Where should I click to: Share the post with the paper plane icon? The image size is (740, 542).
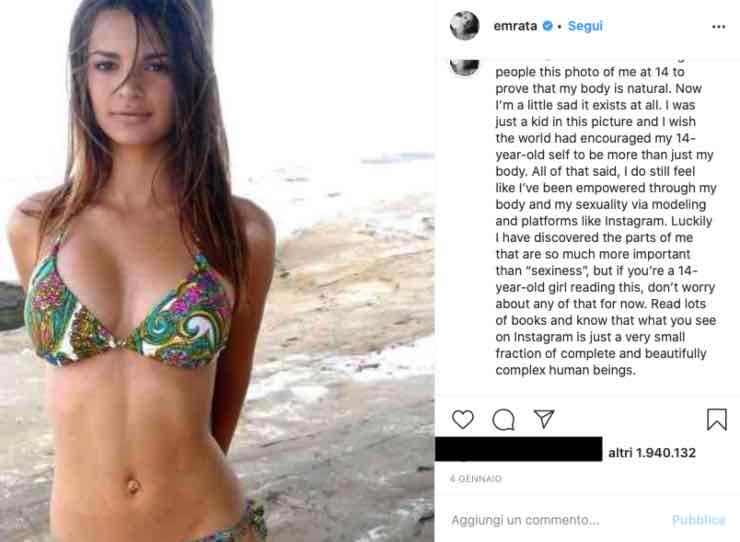click(544, 419)
